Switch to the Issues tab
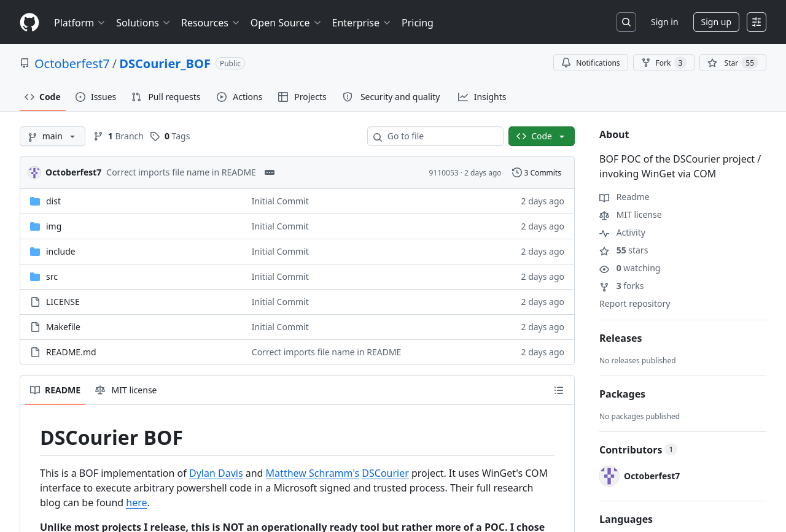This screenshot has width=786, height=532. [x=96, y=97]
